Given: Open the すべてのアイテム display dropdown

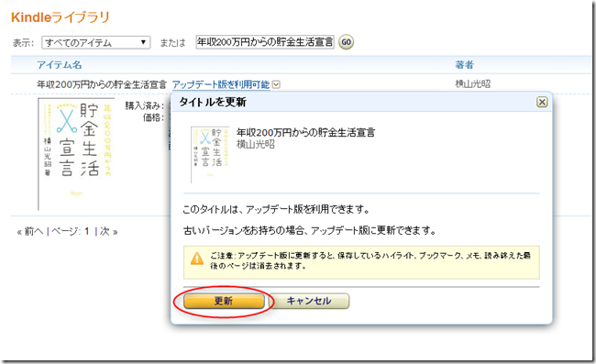Looking at the screenshot, I should click(95, 42).
